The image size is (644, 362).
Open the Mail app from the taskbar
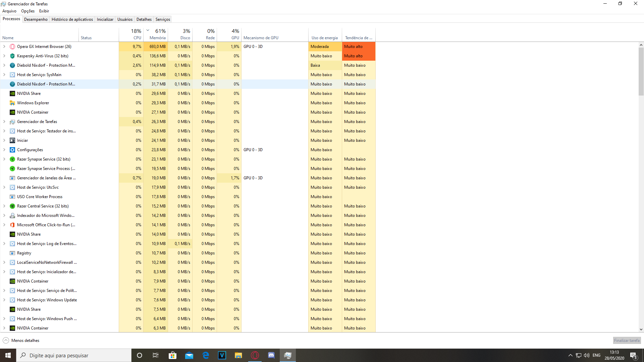tap(189, 355)
